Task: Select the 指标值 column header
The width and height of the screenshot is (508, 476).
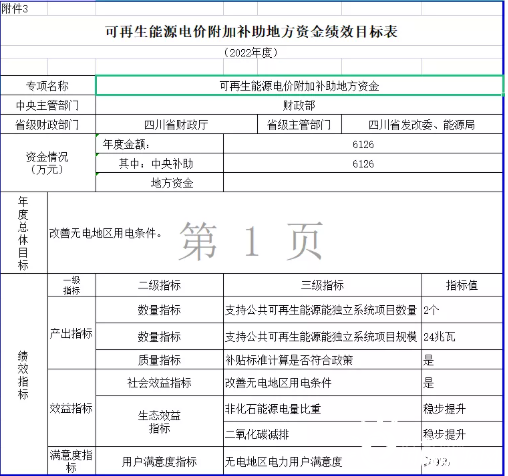Action: click(462, 285)
